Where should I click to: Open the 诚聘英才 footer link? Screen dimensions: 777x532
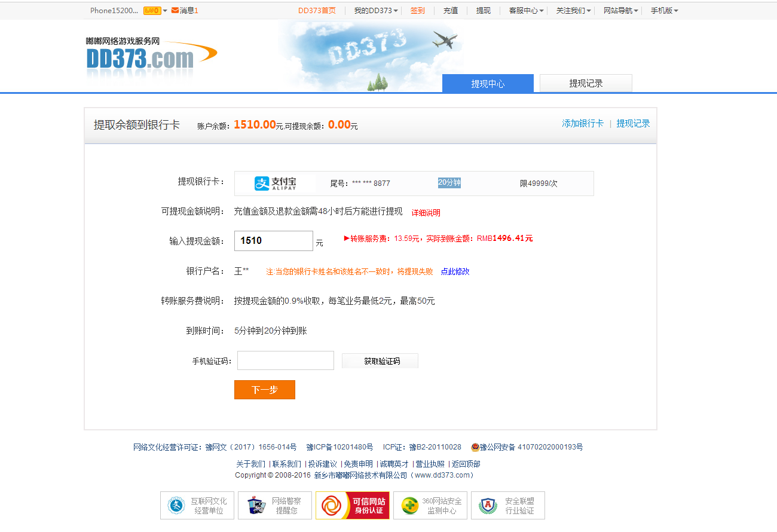pyautogui.click(x=394, y=464)
